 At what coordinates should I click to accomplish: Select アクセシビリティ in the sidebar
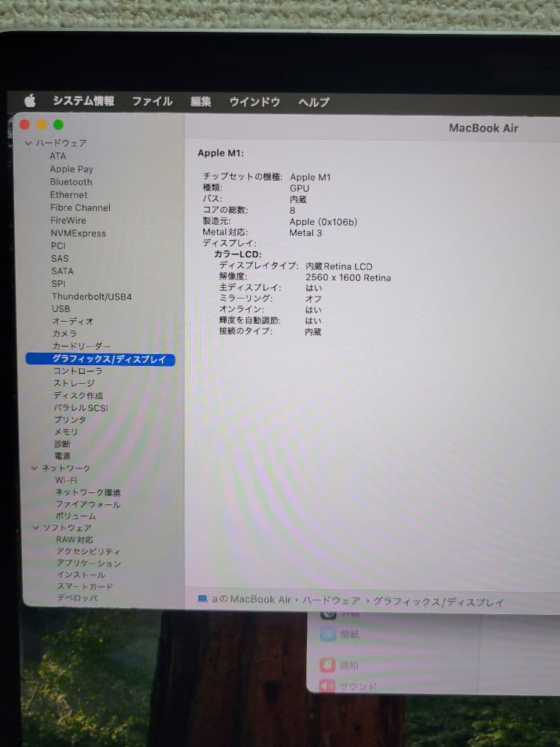click(x=88, y=551)
